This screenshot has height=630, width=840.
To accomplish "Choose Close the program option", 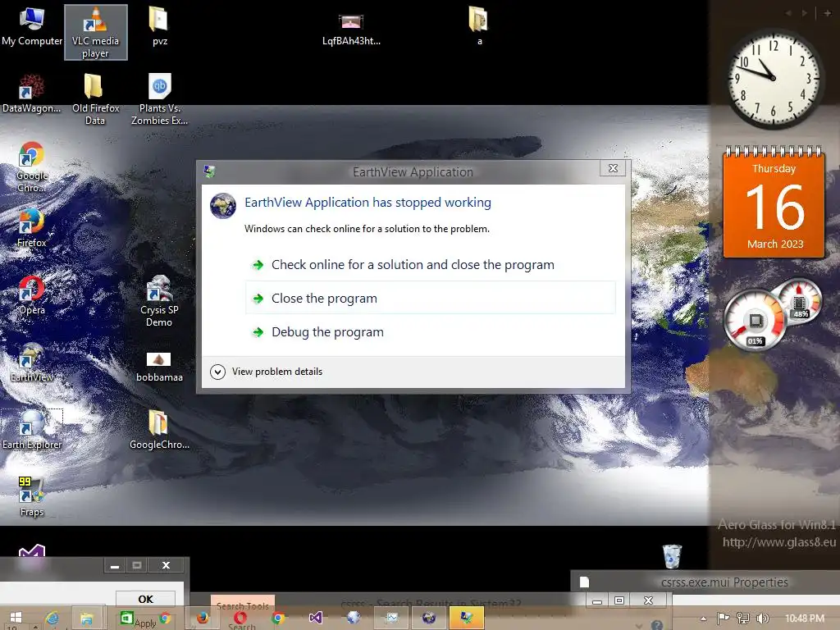I will tap(431, 298).
